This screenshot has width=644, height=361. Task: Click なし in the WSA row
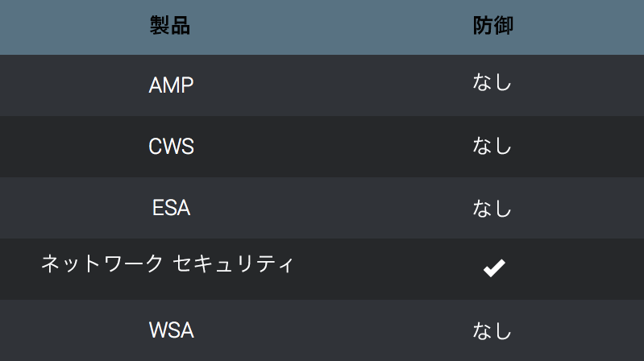click(492, 330)
